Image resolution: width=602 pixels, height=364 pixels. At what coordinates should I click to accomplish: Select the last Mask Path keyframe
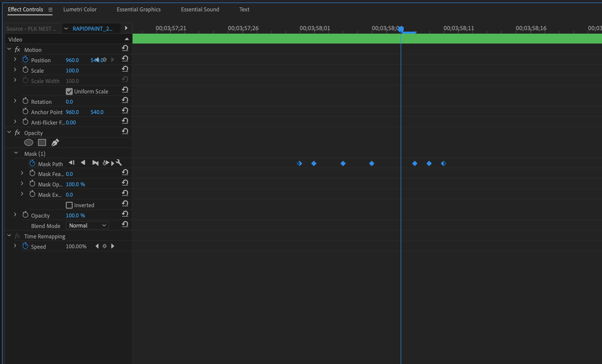(443, 163)
